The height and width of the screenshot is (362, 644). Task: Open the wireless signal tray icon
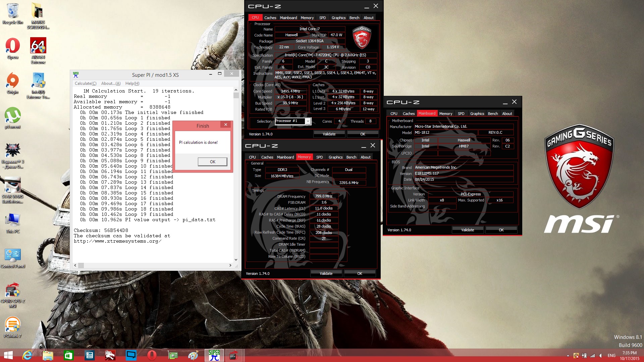coord(592,356)
